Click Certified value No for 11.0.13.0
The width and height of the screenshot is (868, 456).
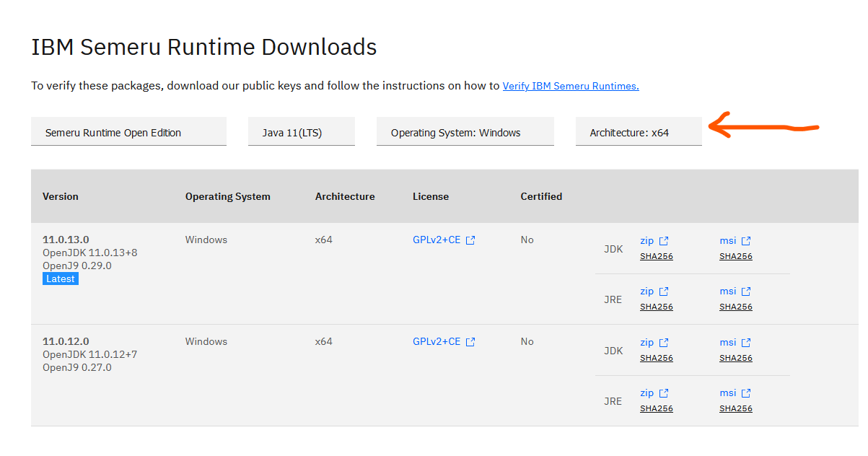pyautogui.click(x=527, y=240)
